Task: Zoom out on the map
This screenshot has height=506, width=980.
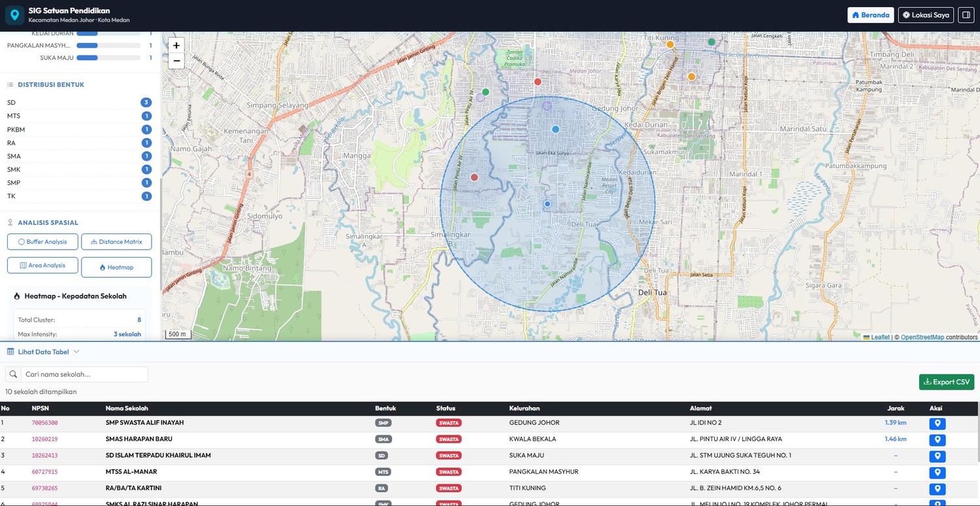Action: click(x=176, y=61)
